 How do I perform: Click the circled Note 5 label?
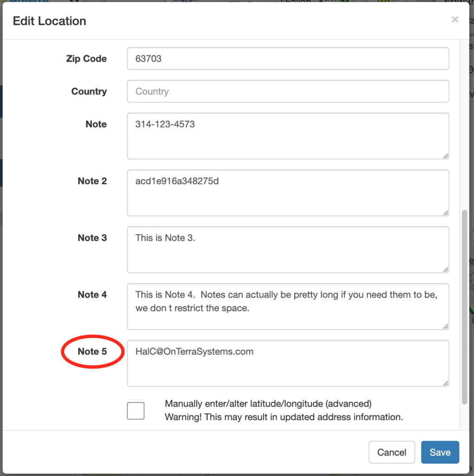tap(92, 351)
